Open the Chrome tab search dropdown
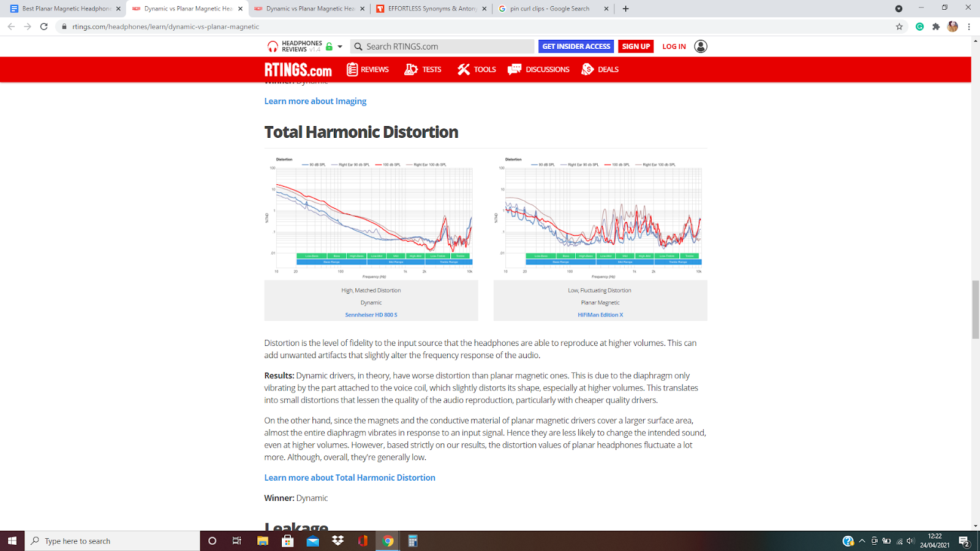This screenshot has height=551, width=980. [x=899, y=9]
